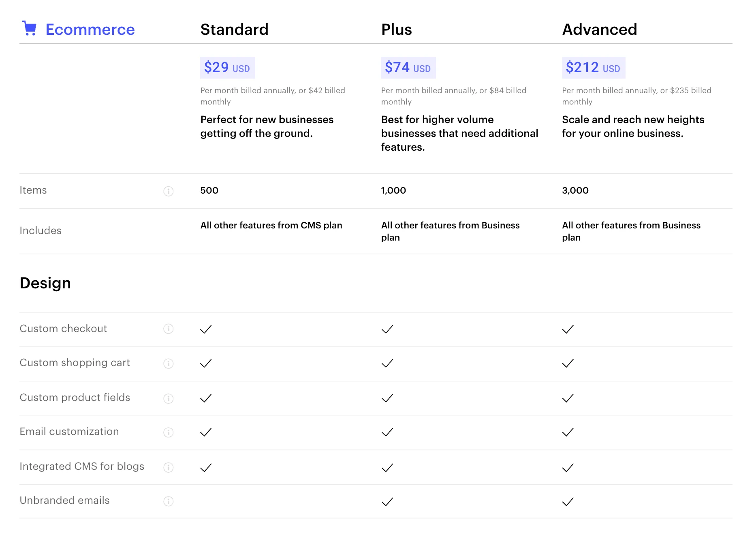Viewport: 756px width, 533px height.
Task: Click the Custom product fields info icon
Action: [169, 399]
